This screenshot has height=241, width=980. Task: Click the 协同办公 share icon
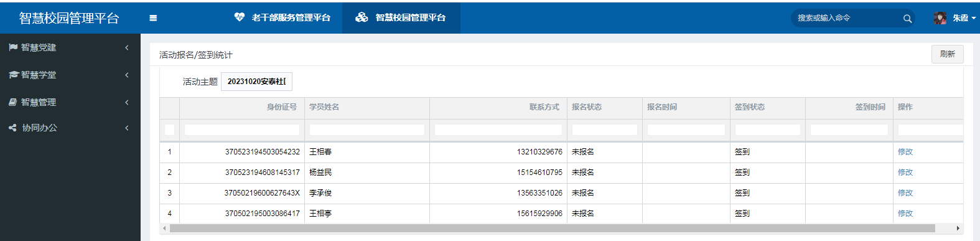coord(13,128)
